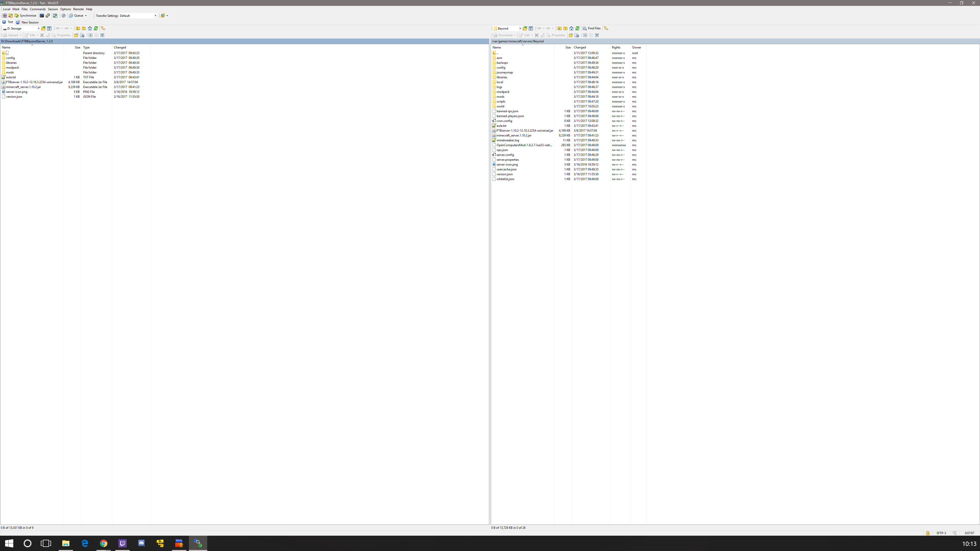Go to local home directory icon
This screenshot has height=551, width=980.
tap(90, 29)
